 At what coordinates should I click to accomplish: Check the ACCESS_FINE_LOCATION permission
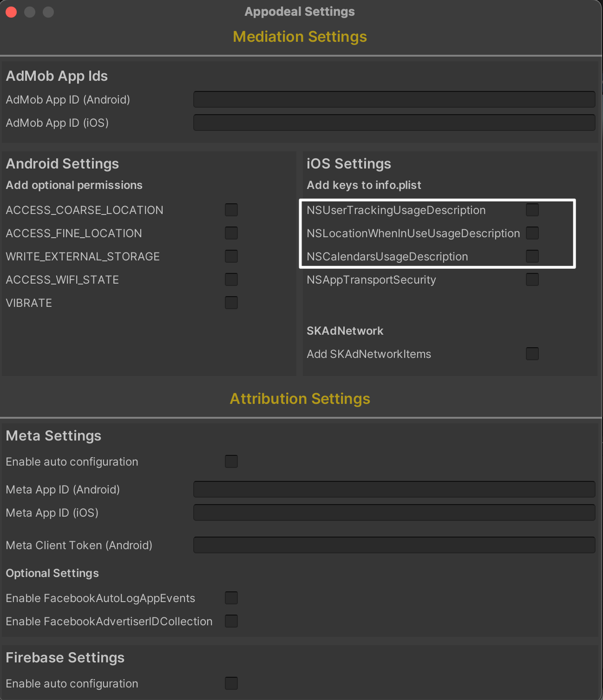(231, 233)
